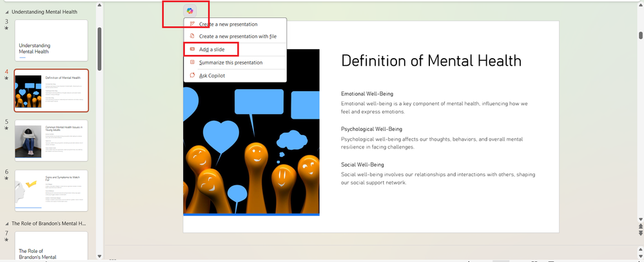Open slide 6 thumbnail 'Signs and Symptoms to Watch For'
This screenshot has width=644, height=262.
point(52,191)
